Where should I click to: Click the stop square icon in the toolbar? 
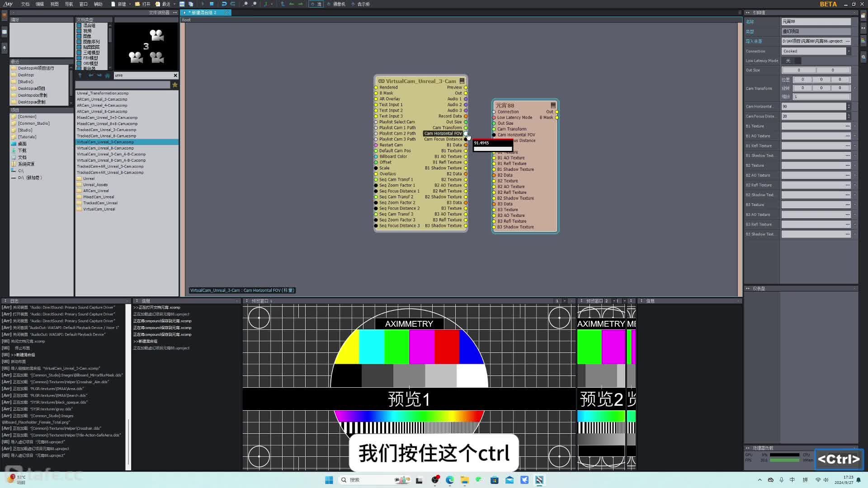click(x=212, y=4)
